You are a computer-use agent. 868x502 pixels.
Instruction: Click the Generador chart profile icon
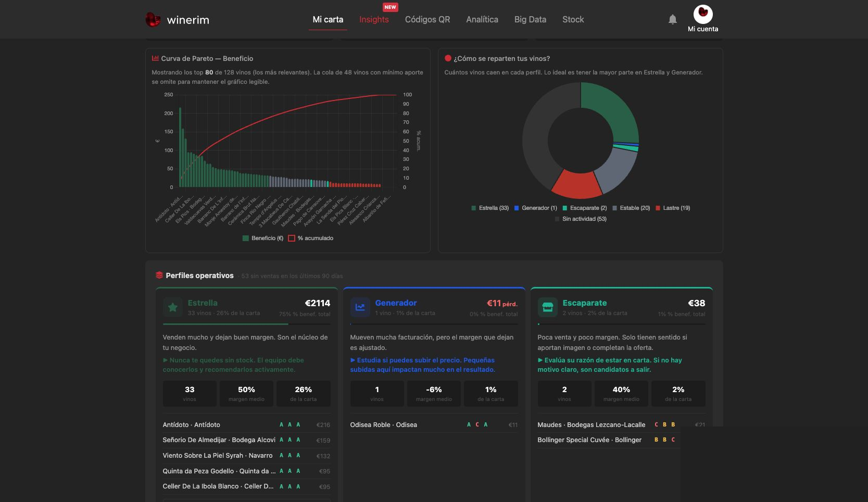tap(360, 307)
